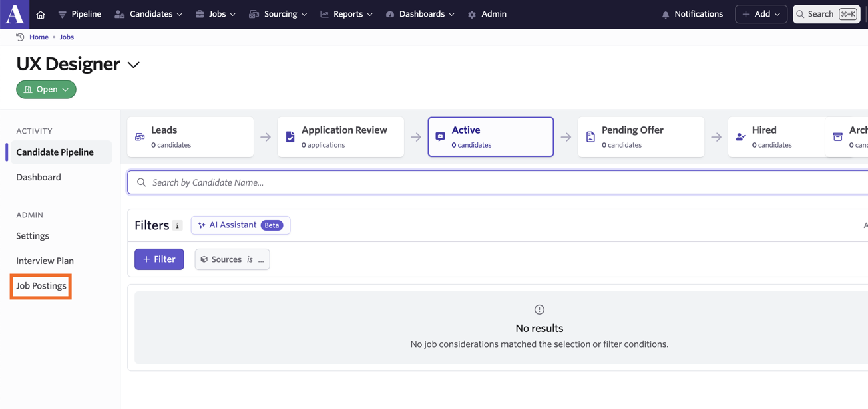This screenshot has height=409, width=868.
Task: Click the Archived box icon
Action: 838,137
